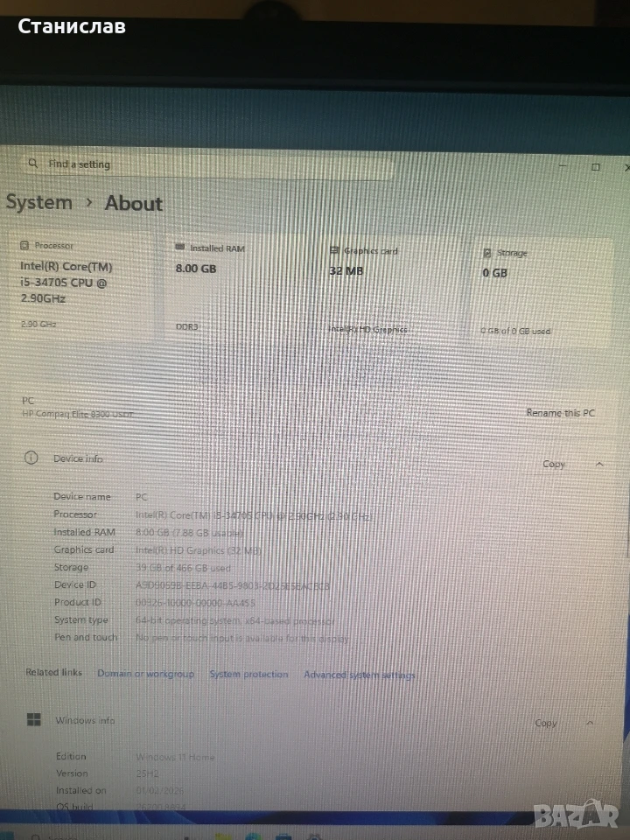This screenshot has height=840, width=630.
Task: Click the Windows info logo icon
Action: pos(34,720)
